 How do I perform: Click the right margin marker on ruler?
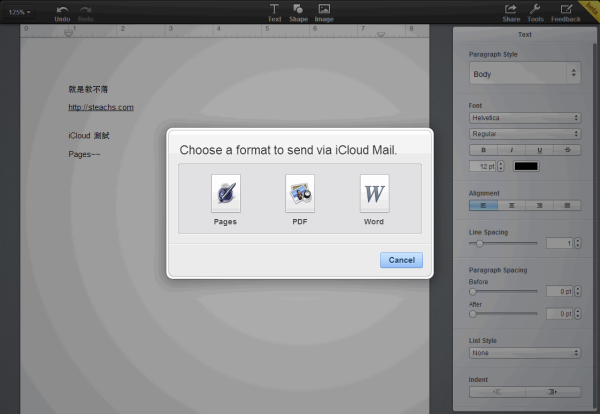381,34
